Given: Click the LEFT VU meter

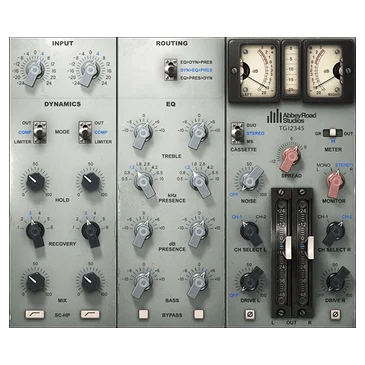Looking at the screenshot, I should [254, 71].
